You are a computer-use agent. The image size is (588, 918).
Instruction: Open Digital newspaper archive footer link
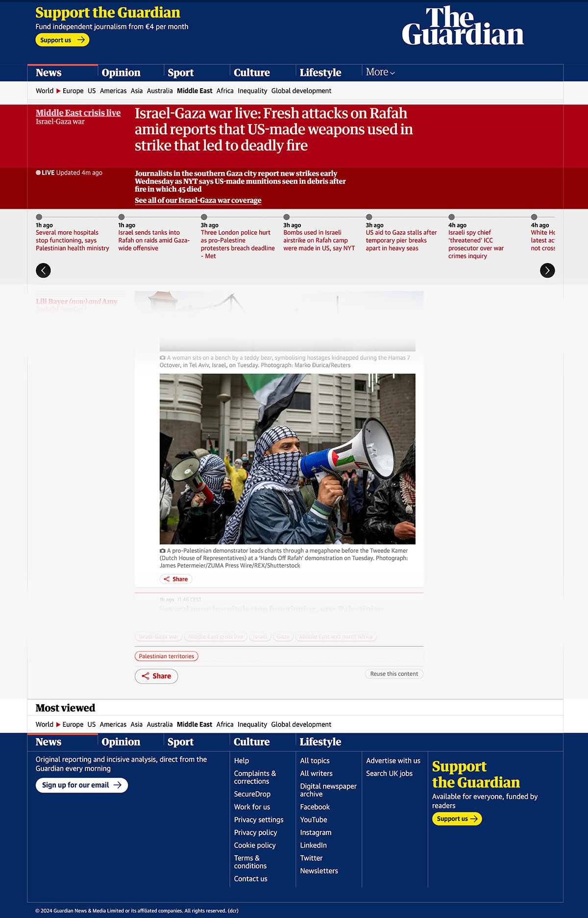(328, 790)
